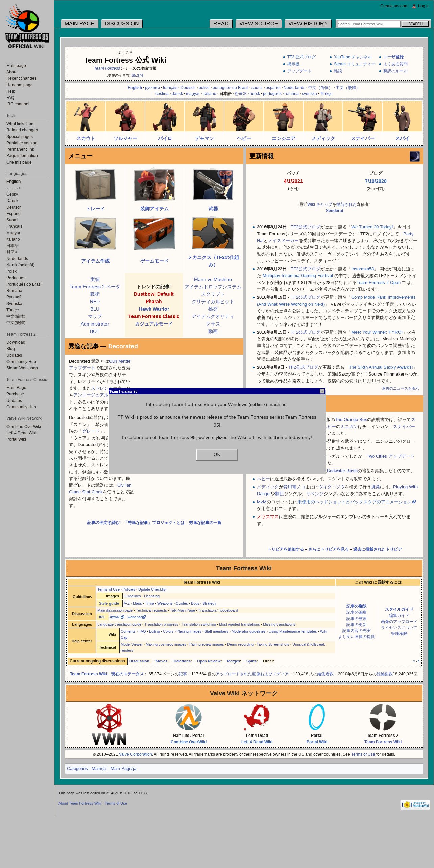Click the orange toolbox game modes image
The height and width of the screenshot is (868, 434).
[154, 234]
